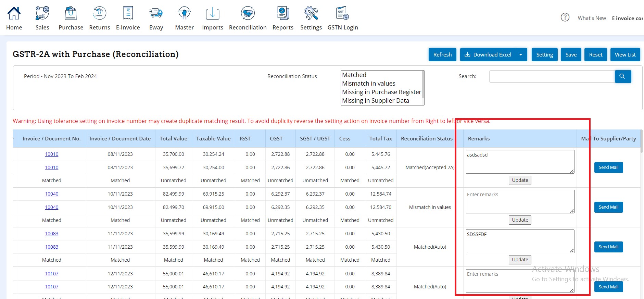Click Mismatch in values cell for 10040
Viewport: 644px width, 299px height.
pos(430,207)
